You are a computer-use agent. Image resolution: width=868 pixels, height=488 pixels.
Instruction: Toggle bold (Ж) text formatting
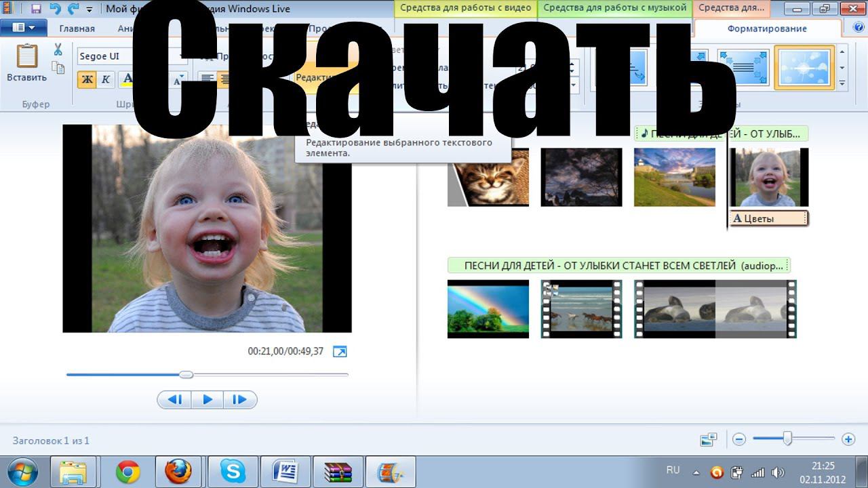87,79
